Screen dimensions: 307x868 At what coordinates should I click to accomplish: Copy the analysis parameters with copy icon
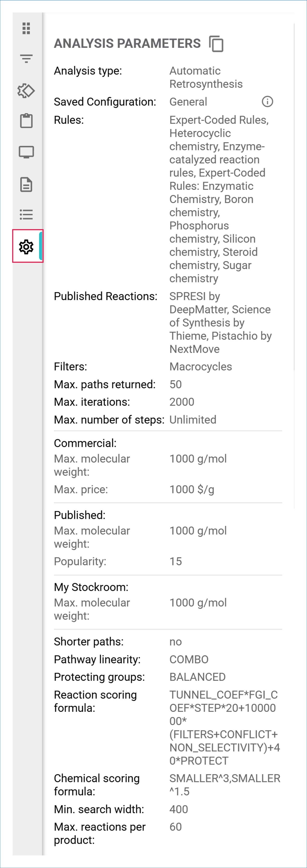pos(216,44)
